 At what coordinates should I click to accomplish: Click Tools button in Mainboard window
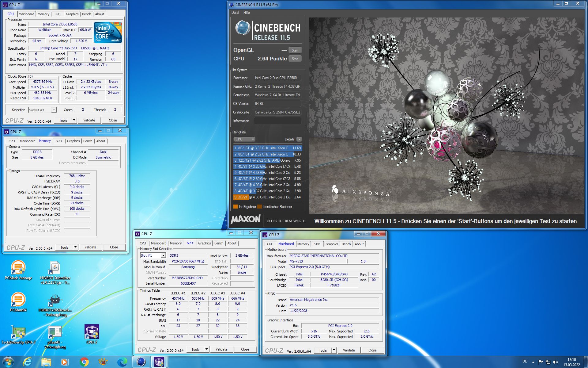pos(323,350)
